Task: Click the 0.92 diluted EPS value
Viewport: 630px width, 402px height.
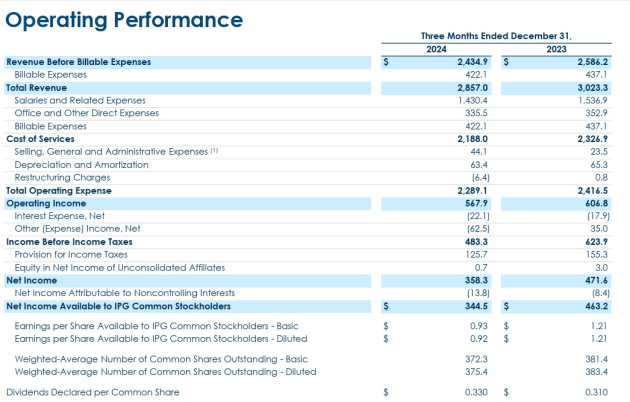Action: tap(479, 339)
